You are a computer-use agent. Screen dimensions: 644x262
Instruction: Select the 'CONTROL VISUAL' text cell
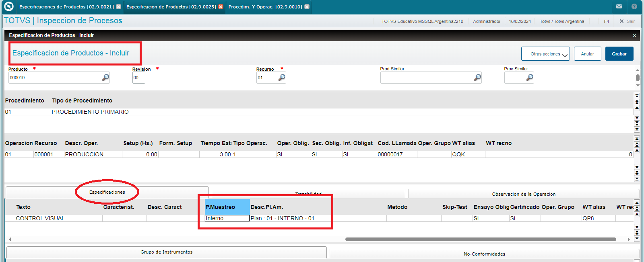[59, 218]
